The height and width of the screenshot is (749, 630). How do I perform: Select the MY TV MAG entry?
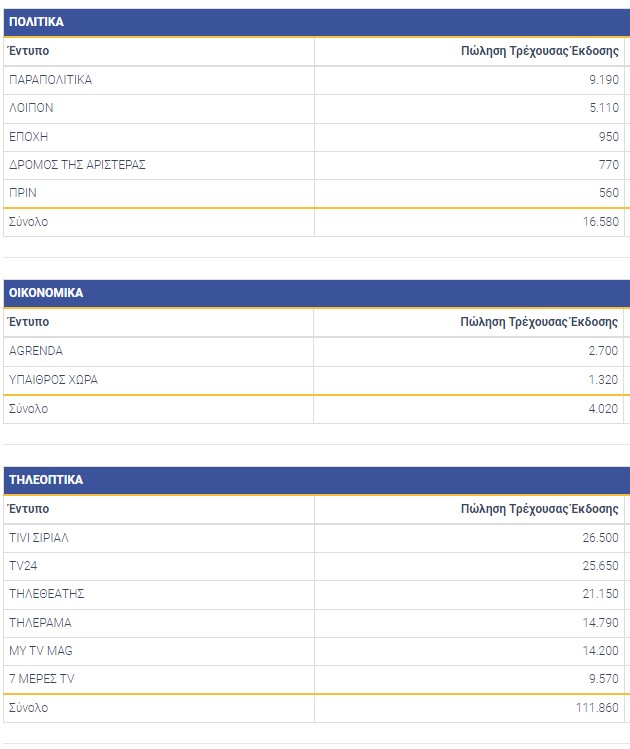click(x=40, y=651)
